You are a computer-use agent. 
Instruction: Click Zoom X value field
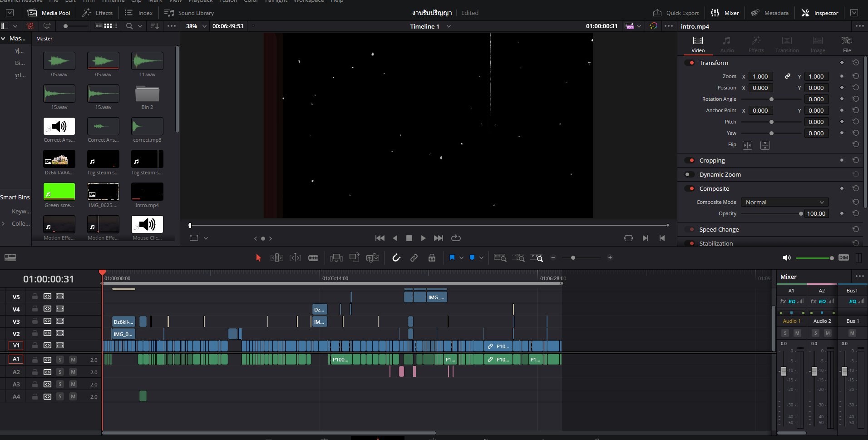pyautogui.click(x=760, y=76)
